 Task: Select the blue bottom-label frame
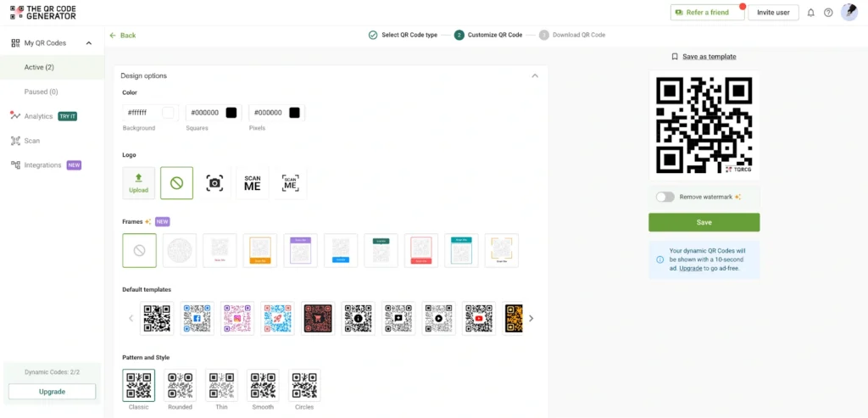click(x=341, y=250)
